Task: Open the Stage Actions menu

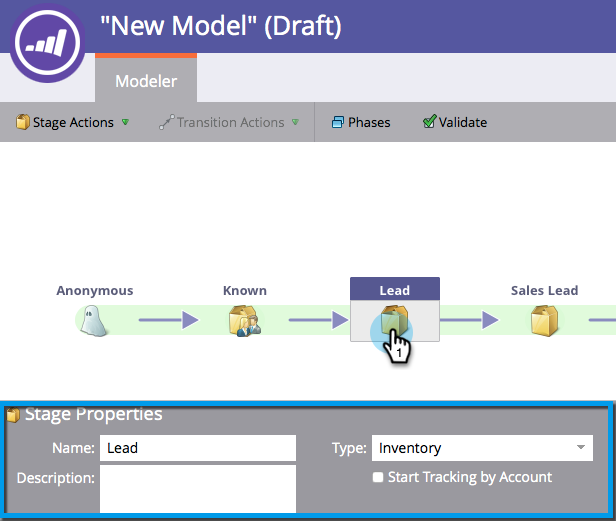Action: (72, 122)
